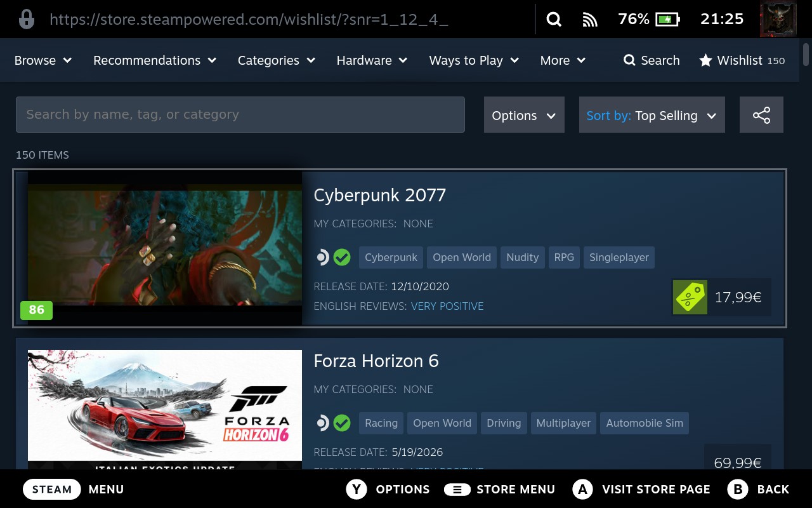Viewport: 812px width, 508px height.
Task: Expand the Hardware menu
Action: (x=372, y=60)
